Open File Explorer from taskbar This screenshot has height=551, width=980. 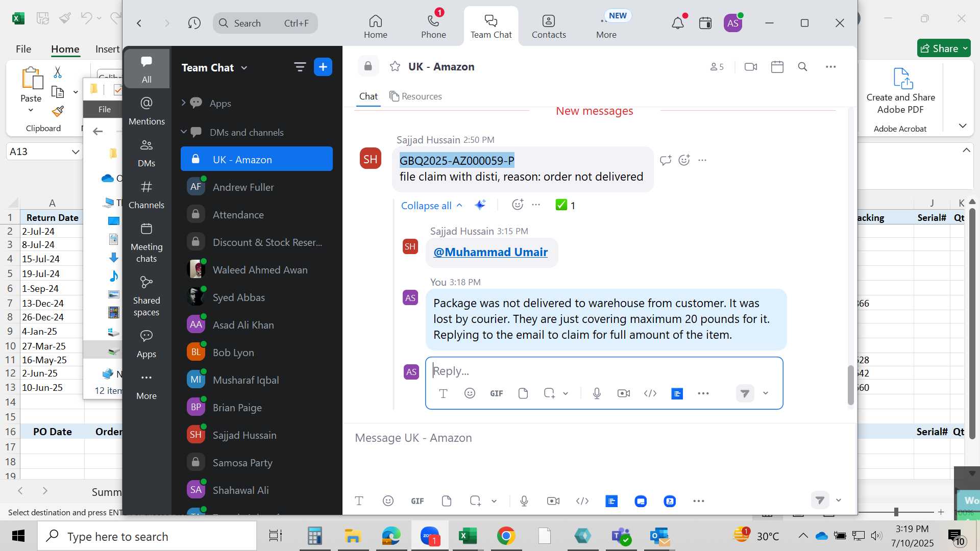pyautogui.click(x=353, y=536)
